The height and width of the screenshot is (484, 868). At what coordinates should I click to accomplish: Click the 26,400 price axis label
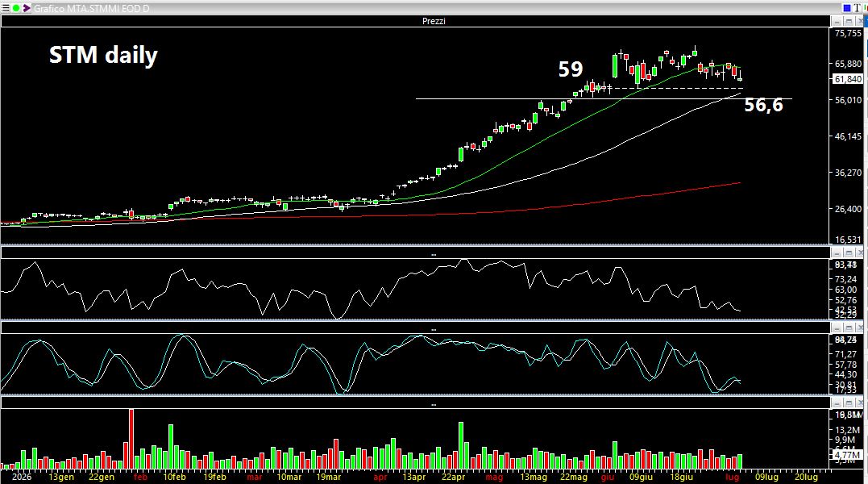848,209
